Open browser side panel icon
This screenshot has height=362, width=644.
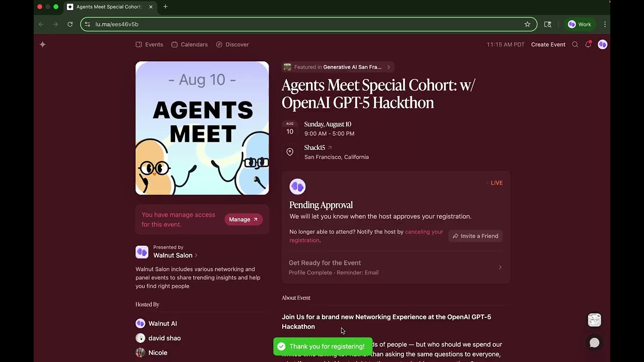coord(548,24)
